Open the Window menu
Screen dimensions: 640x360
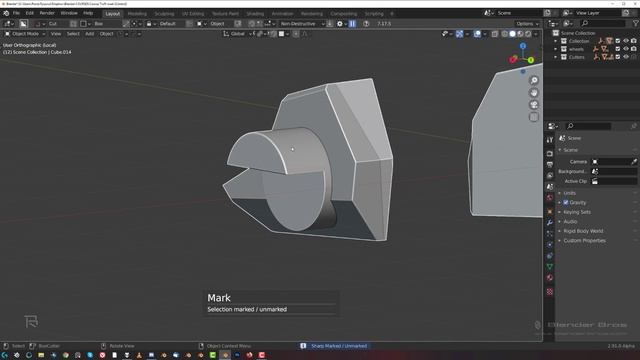[69, 13]
